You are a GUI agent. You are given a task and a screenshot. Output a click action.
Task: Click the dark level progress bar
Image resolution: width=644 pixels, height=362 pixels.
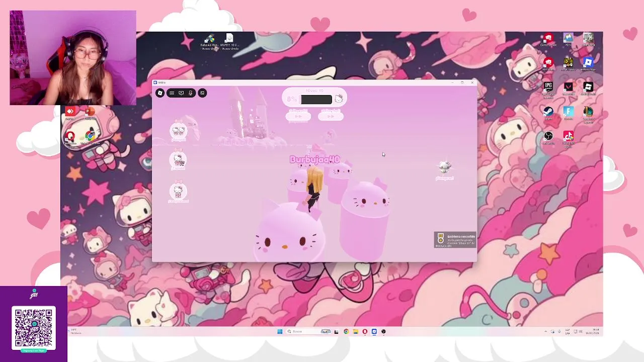coord(316,100)
